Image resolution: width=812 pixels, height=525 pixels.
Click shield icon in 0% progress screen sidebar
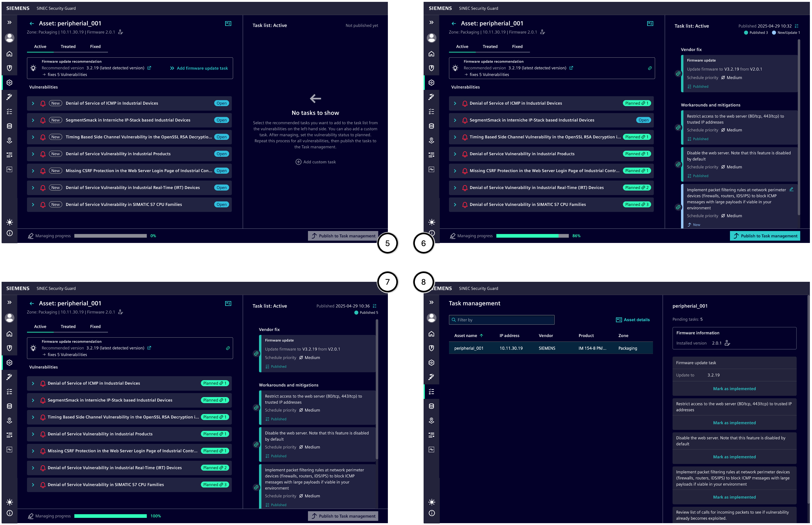coord(10,68)
